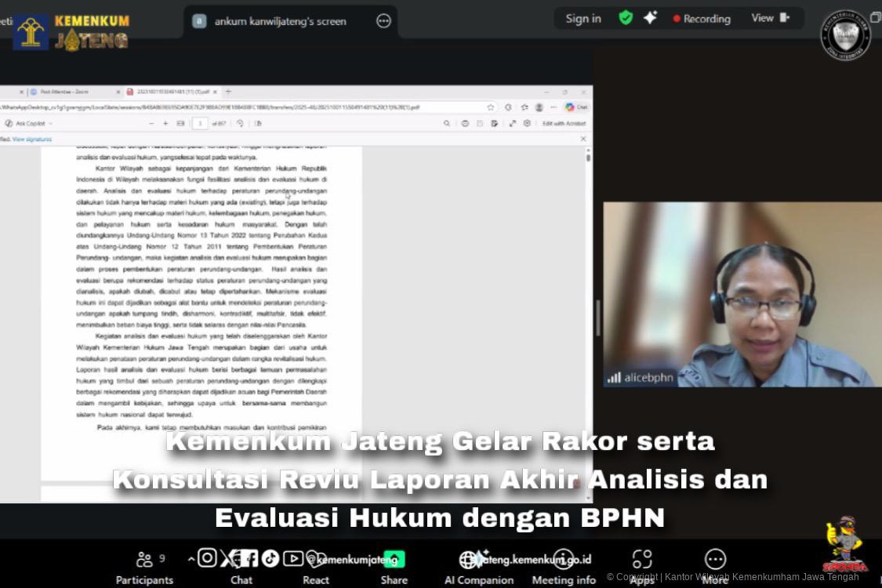Open the View layout dropdown
This screenshot has width=882, height=588.
[771, 18]
